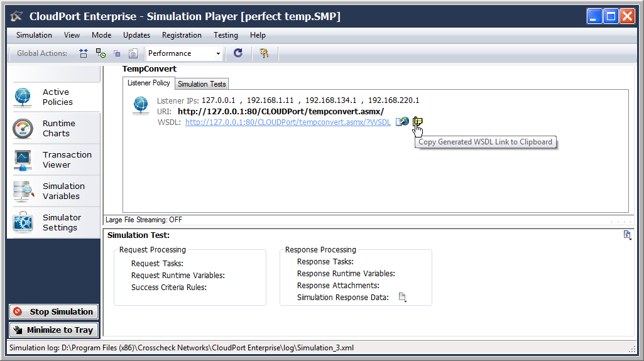Open the Simulation menu
644x361 pixels.
pyautogui.click(x=34, y=35)
